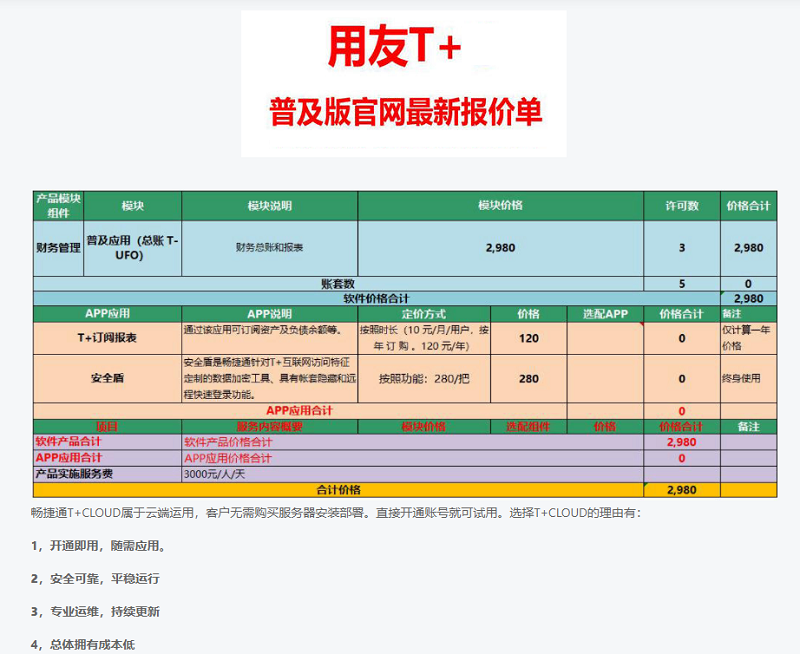Select the 软件价格合计 row label
The image size is (800, 654).
point(377,298)
